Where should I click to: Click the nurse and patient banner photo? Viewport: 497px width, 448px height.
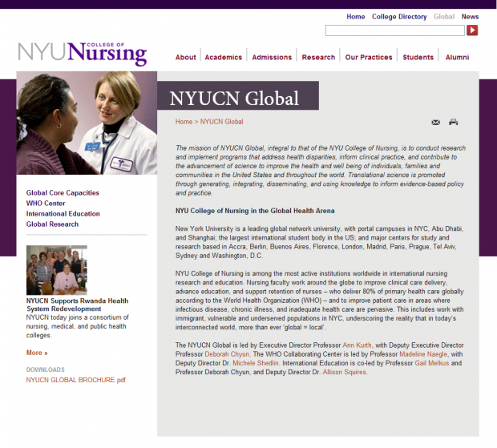87,123
